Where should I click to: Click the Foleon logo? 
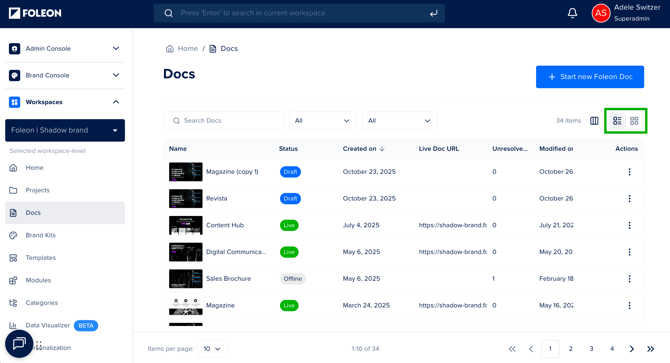pyautogui.click(x=35, y=13)
